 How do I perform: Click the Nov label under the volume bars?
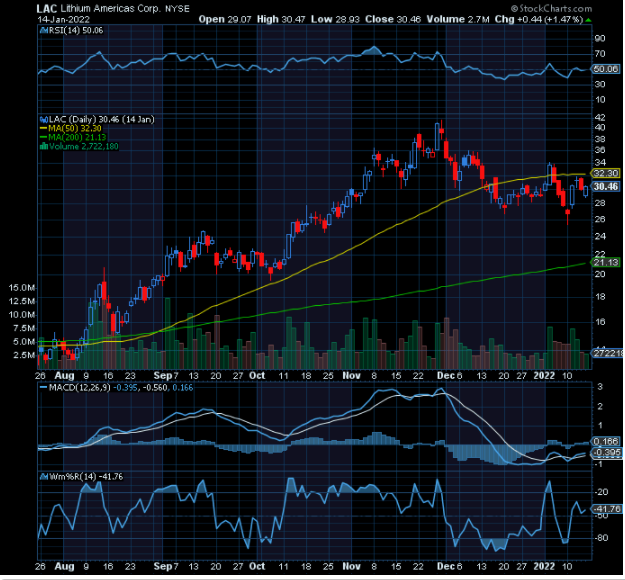point(352,376)
